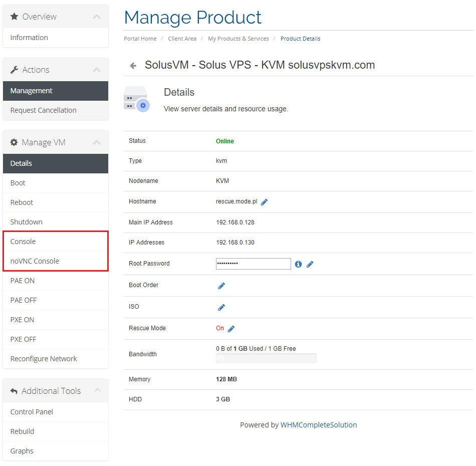Click the Bandwidth usage progress bar

266,358
